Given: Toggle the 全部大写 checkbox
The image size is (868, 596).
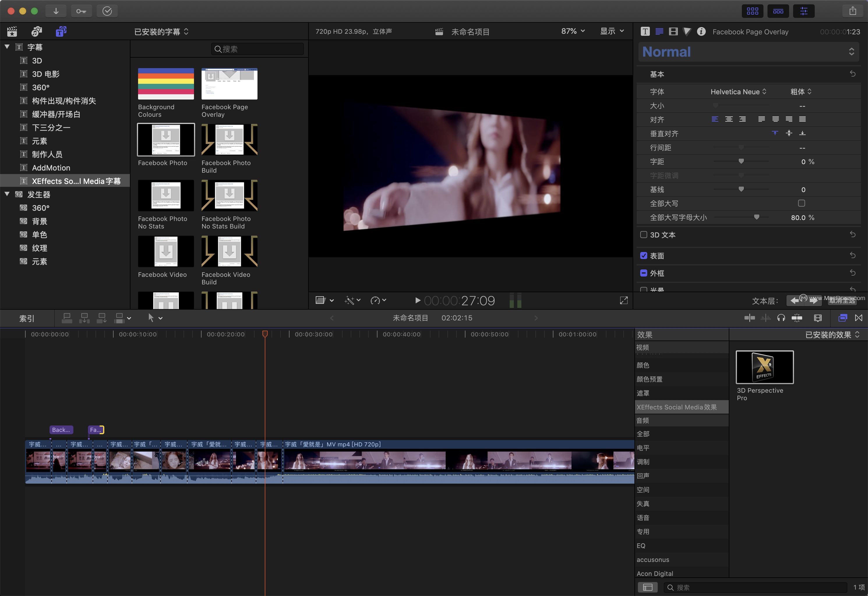Looking at the screenshot, I should click(801, 203).
